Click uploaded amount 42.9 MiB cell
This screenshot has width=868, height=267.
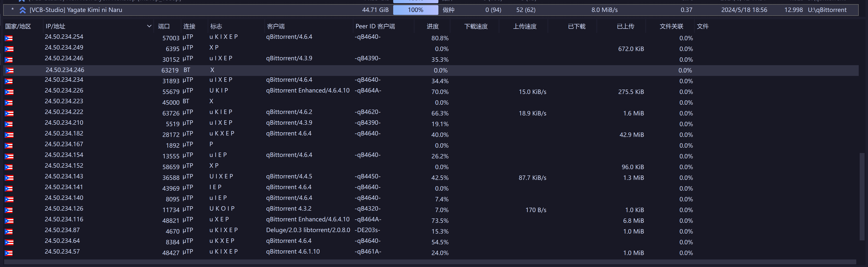631,135
